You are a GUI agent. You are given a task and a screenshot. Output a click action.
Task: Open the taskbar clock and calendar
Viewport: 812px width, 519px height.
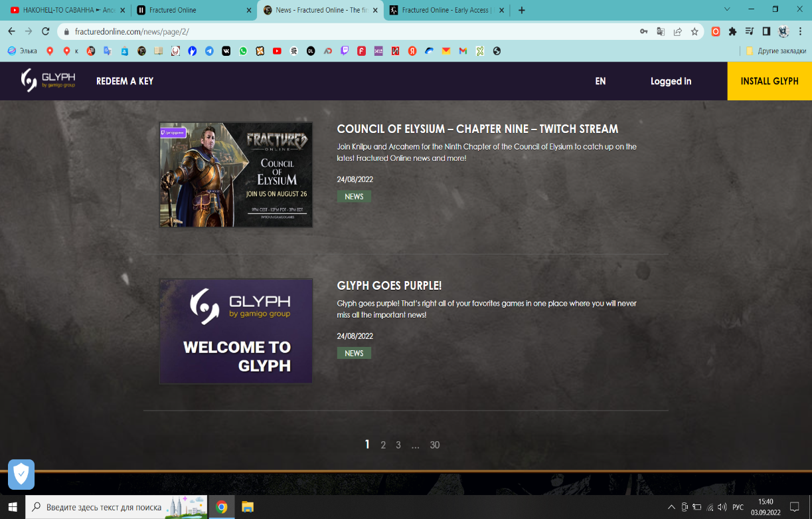click(766, 507)
